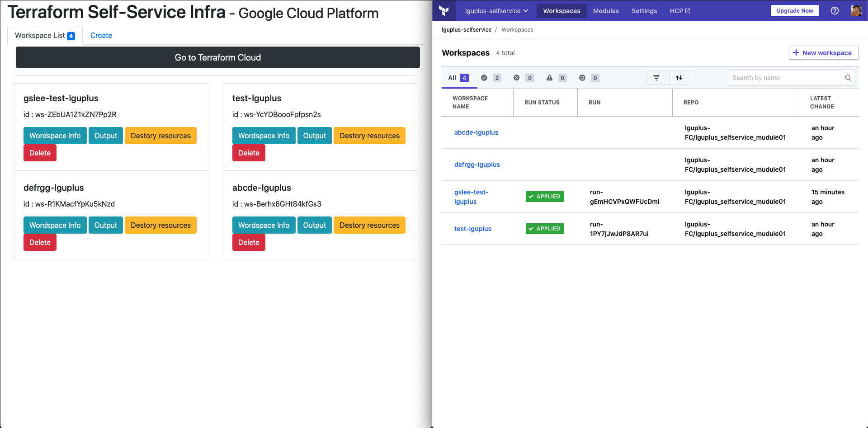The height and width of the screenshot is (428, 868).
Task: Open Output for abcde-lguplus
Action: tap(315, 225)
